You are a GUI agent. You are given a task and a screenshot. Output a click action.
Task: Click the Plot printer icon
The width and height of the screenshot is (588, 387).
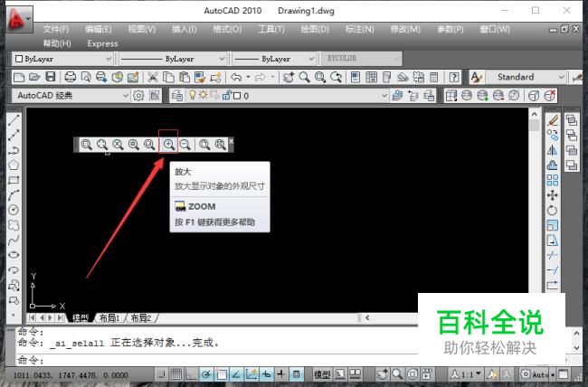(71, 77)
